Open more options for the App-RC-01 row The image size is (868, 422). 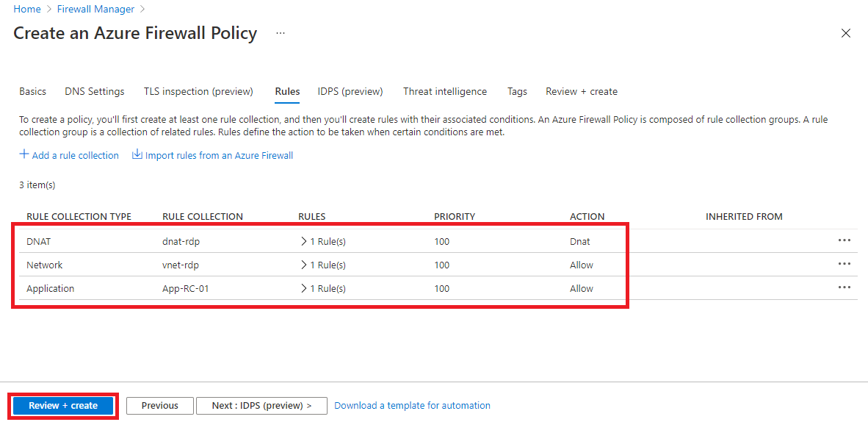tap(844, 287)
